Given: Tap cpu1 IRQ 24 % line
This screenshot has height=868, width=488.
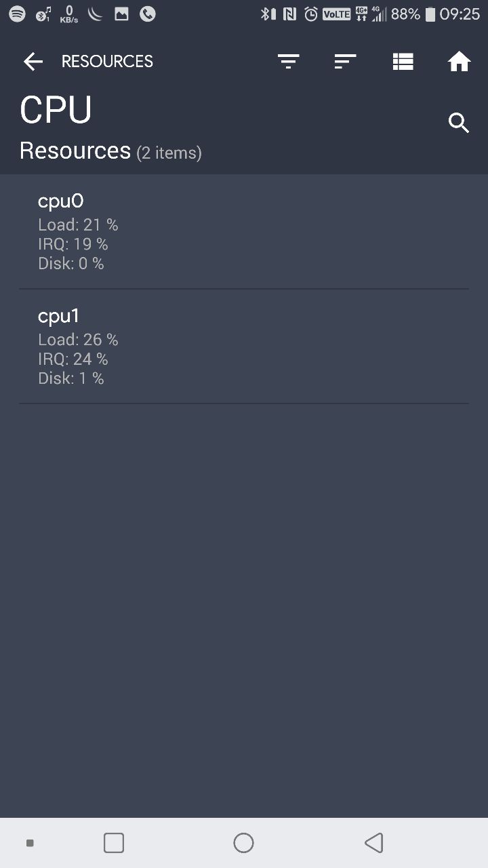Looking at the screenshot, I should pyautogui.click(x=73, y=359).
